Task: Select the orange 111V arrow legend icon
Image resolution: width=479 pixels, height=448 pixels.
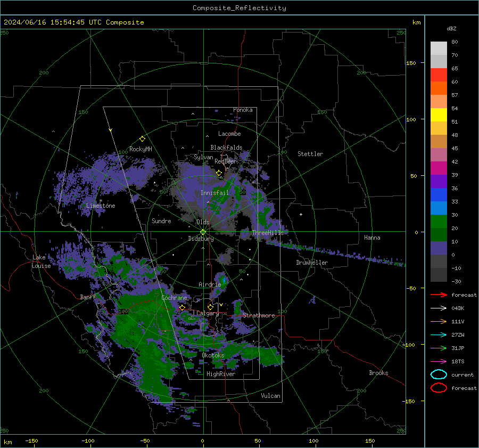Action: pos(439,321)
